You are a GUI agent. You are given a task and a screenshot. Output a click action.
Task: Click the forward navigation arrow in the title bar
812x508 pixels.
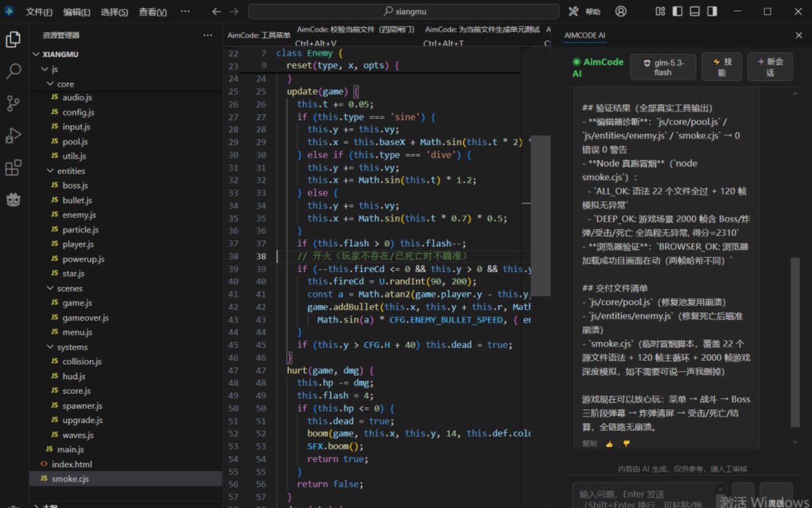(x=234, y=12)
